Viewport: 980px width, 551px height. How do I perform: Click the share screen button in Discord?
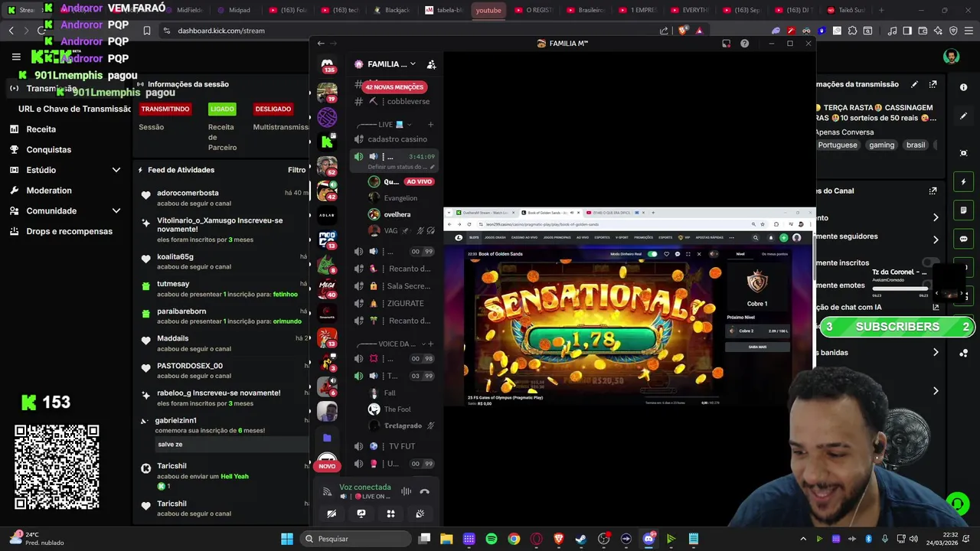(361, 514)
